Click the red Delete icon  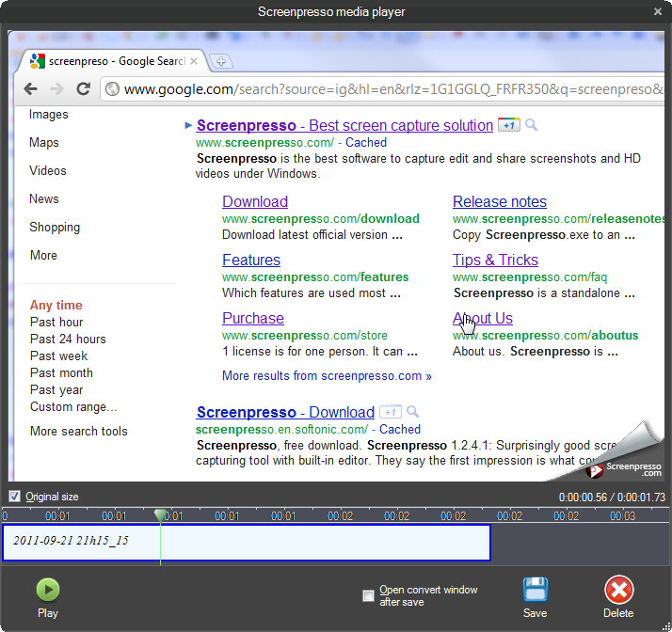click(618, 590)
